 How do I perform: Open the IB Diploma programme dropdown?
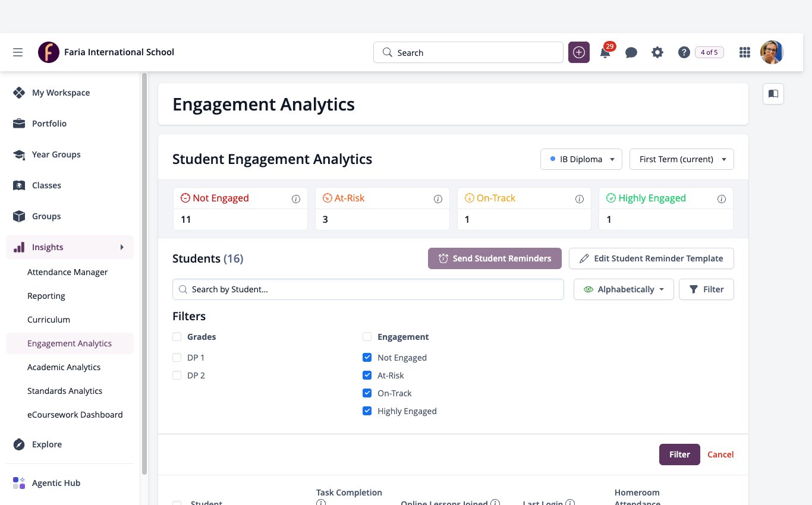pyautogui.click(x=581, y=159)
